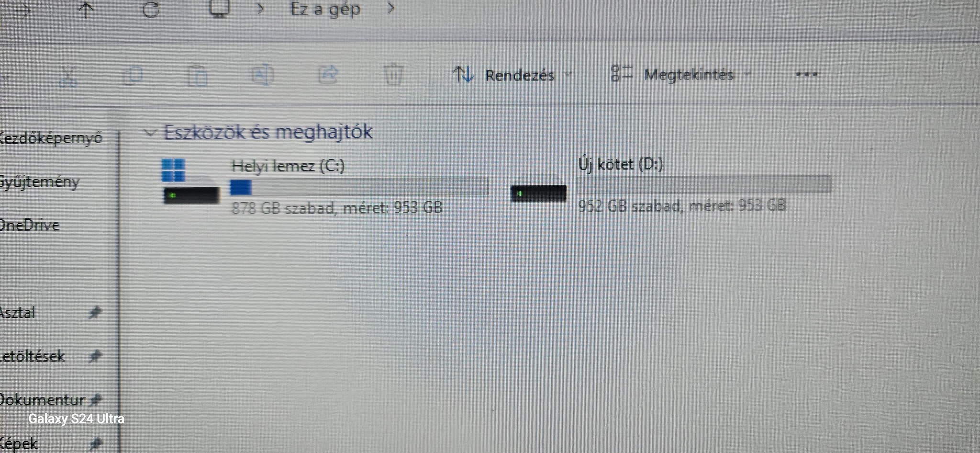The height and width of the screenshot is (453, 980).
Task: Click the C: drive storage usage bar
Action: tap(359, 186)
